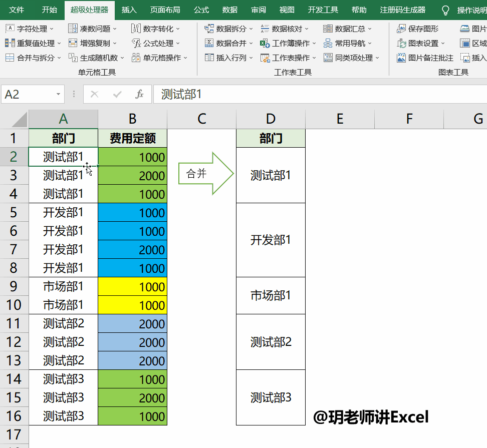Switch to the 开发工具 tab

coord(323,10)
